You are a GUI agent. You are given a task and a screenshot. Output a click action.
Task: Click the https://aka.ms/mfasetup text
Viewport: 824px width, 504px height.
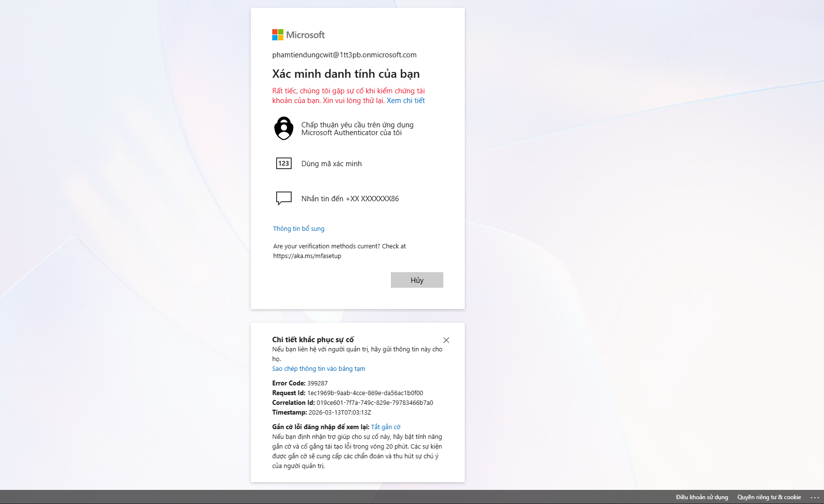tap(307, 256)
